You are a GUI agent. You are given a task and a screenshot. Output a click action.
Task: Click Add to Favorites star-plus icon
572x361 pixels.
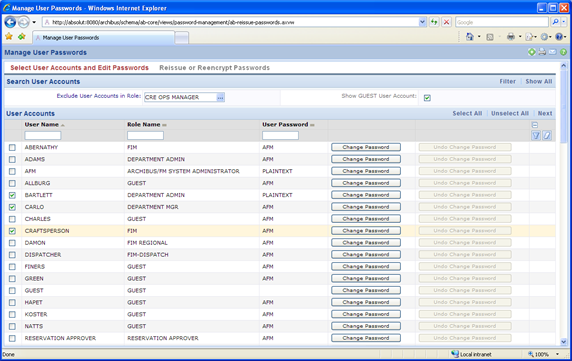pos(22,36)
